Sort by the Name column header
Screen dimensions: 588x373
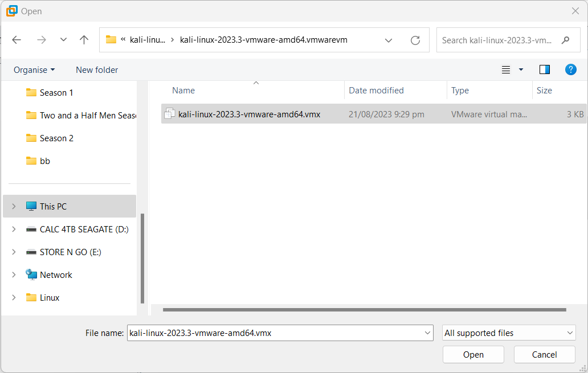click(x=183, y=91)
